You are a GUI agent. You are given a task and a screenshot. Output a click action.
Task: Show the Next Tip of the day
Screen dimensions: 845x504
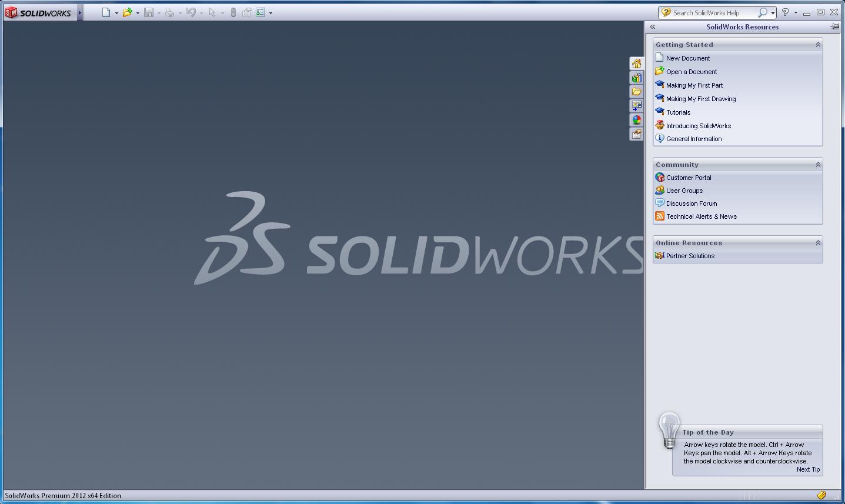[808, 469]
